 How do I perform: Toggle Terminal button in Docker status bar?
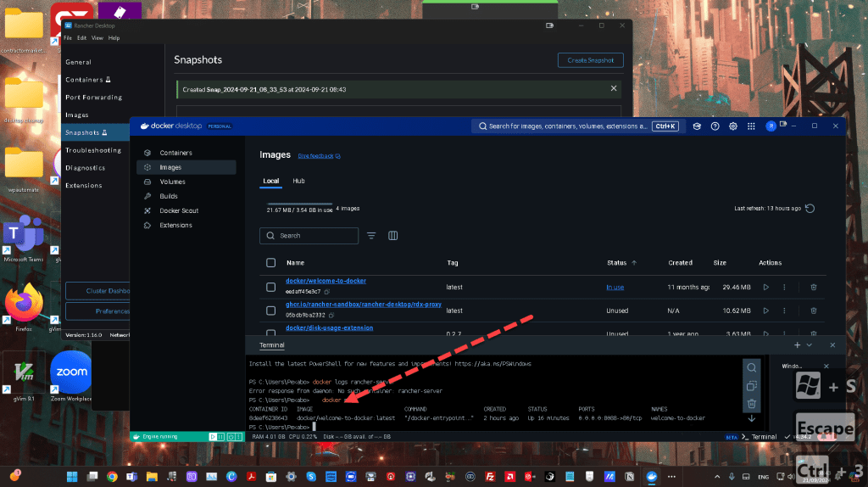pyautogui.click(x=759, y=437)
